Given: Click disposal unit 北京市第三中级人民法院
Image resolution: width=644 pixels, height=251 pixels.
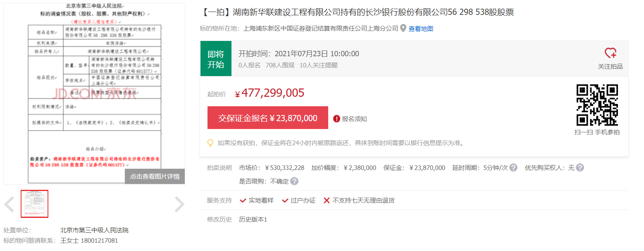Looking at the screenshot, I should point(94,230).
